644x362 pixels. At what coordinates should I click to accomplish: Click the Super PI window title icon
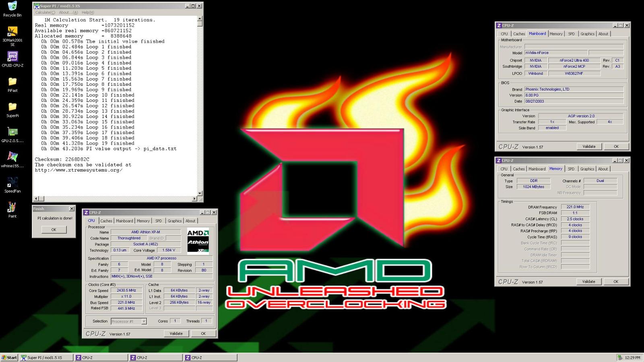[x=37, y=6]
